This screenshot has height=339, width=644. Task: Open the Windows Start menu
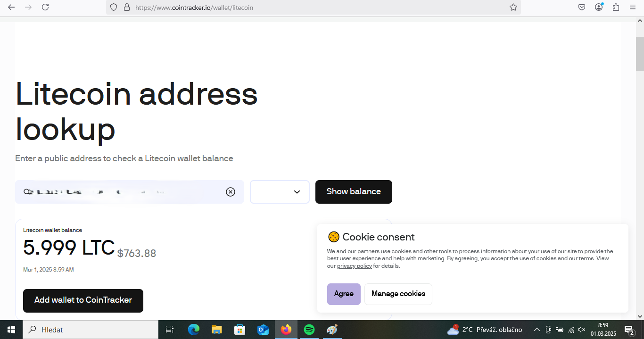[x=11, y=330]
